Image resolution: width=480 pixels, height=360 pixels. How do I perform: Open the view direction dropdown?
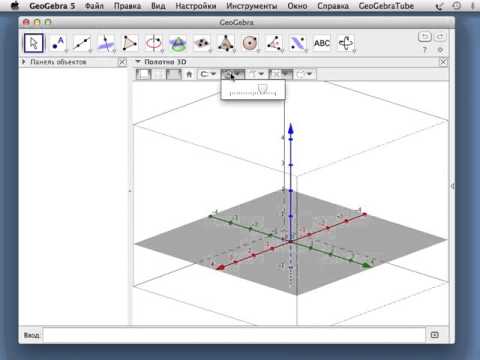point(256,74)
